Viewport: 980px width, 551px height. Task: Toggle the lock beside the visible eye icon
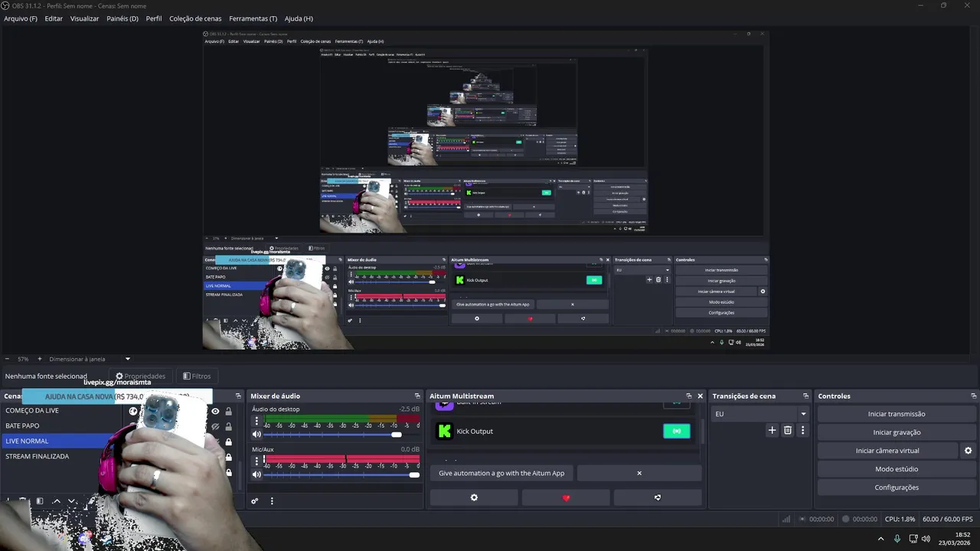click(x=228, y=411)
